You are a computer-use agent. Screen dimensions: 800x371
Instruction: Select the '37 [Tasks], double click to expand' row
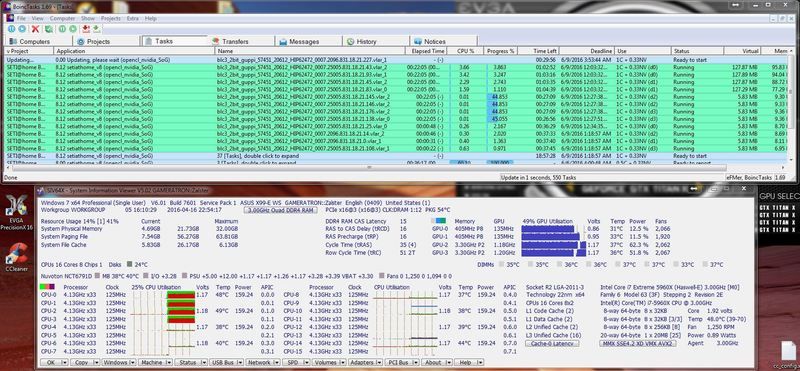[x=395, y=156]
